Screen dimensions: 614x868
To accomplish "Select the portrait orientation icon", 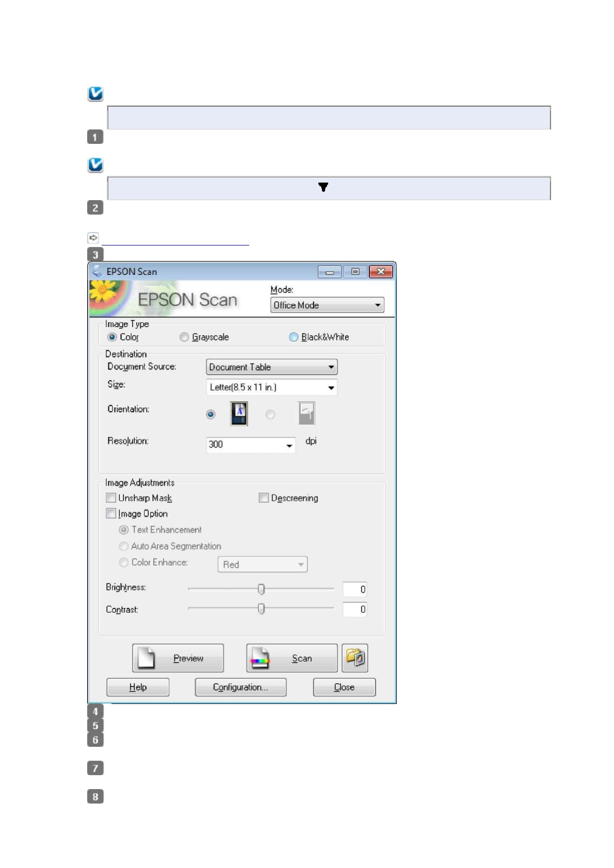I will coord(238,414).
